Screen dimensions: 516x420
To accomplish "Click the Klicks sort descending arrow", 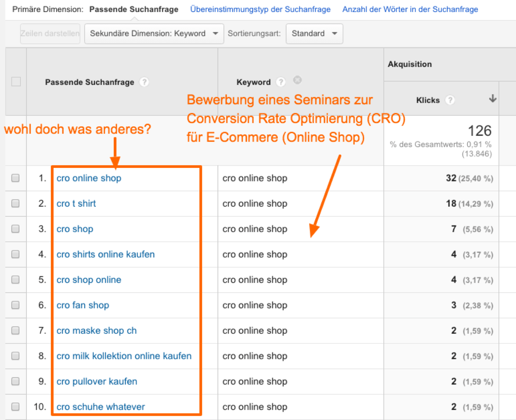I will [493, 99].
